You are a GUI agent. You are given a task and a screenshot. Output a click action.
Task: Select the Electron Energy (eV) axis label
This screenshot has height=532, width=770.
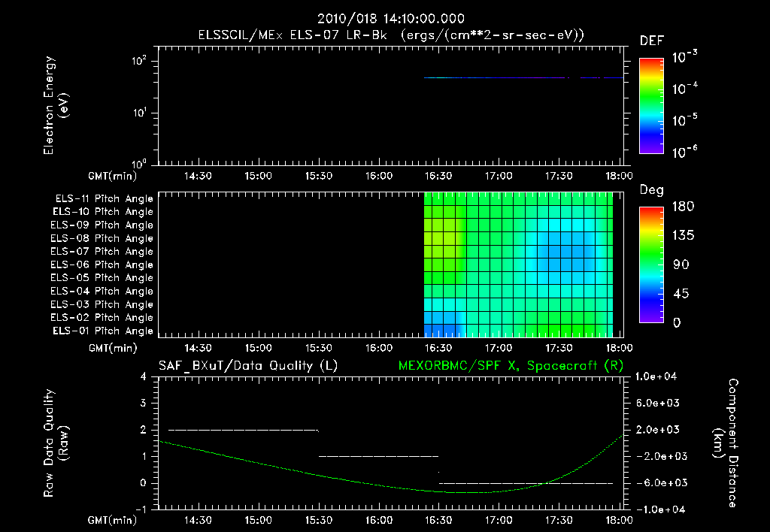[56, 105]
